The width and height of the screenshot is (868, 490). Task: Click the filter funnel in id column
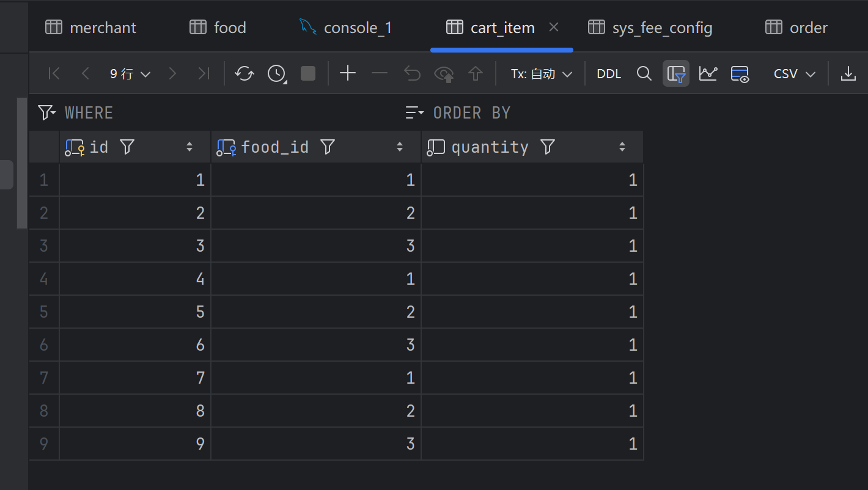coord(127,147)
